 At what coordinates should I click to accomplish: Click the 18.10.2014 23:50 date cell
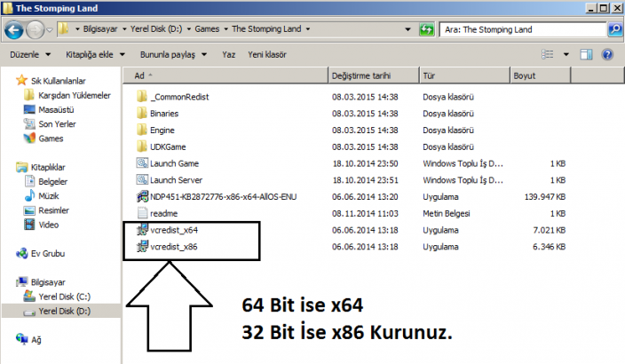(365, 163)
